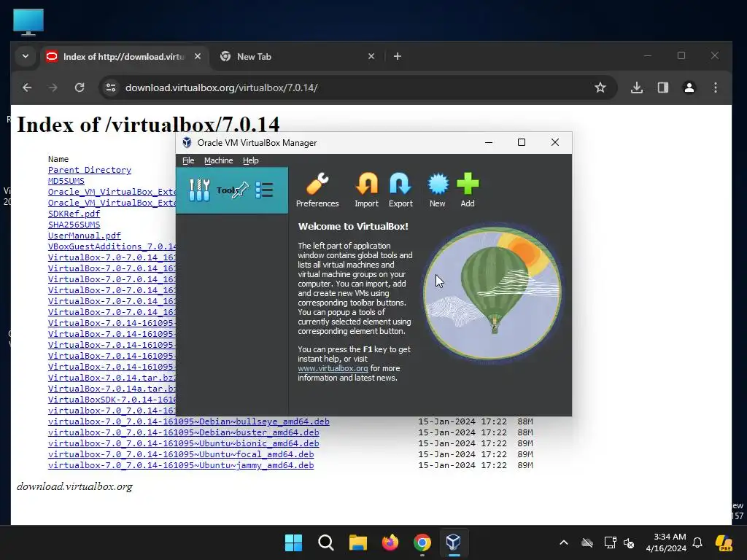The image size is (747, 560).
Task: Open the File menu in VirtualBox
Action: [x=188, y=160]
